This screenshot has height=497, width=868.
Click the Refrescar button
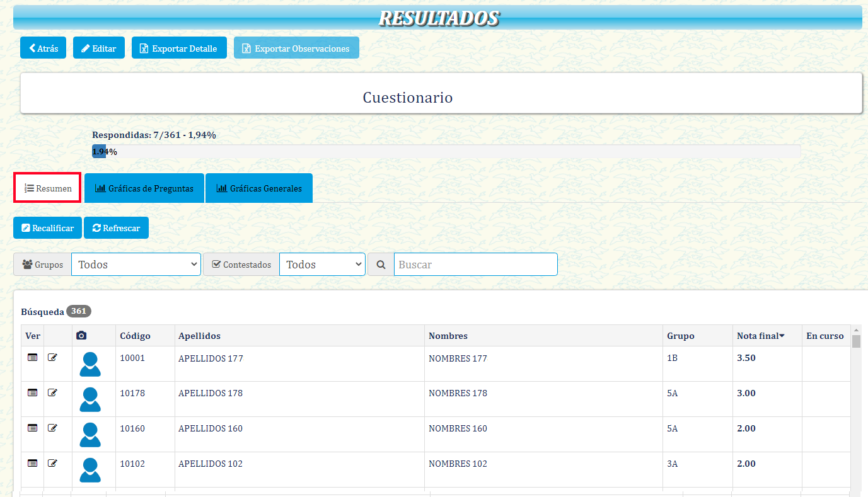click(116, 228)
